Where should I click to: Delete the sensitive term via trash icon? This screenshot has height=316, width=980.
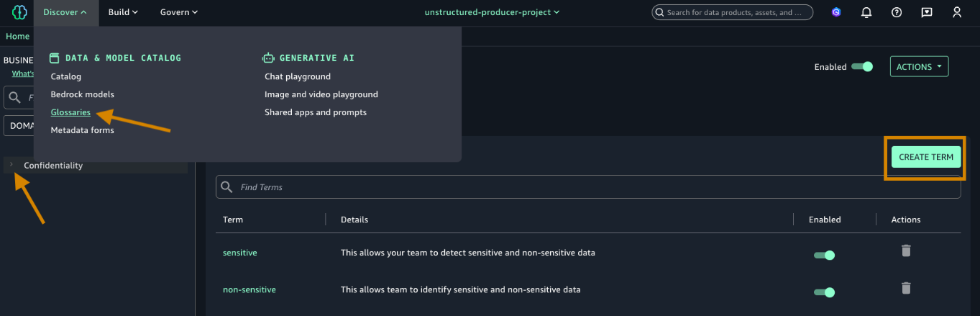tap(906, 250)
